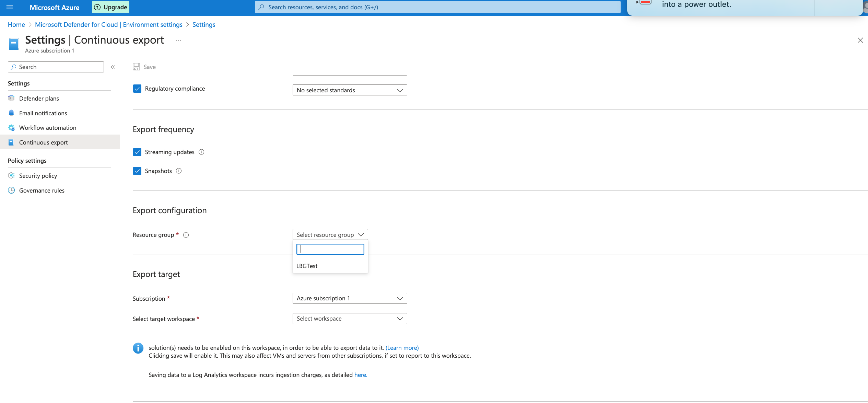The height and width of the screenshot is (403, 868).
Task: Uncheck Regulatory compliance
Action: point(137,89)
